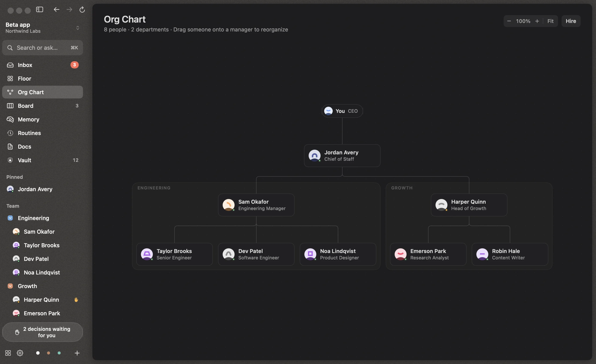
Task: Select the teal workspace dot
Action: (x=59, y=353)
